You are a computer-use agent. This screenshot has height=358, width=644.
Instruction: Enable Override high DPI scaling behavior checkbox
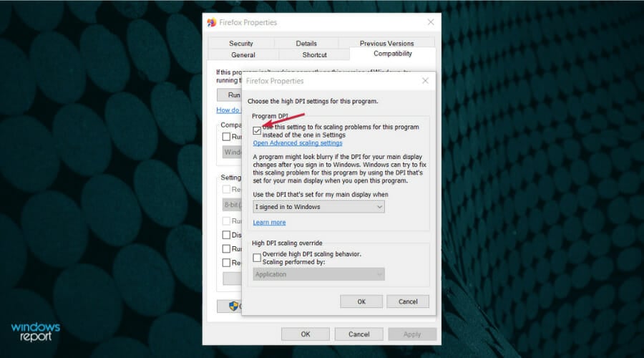[257, 258]
